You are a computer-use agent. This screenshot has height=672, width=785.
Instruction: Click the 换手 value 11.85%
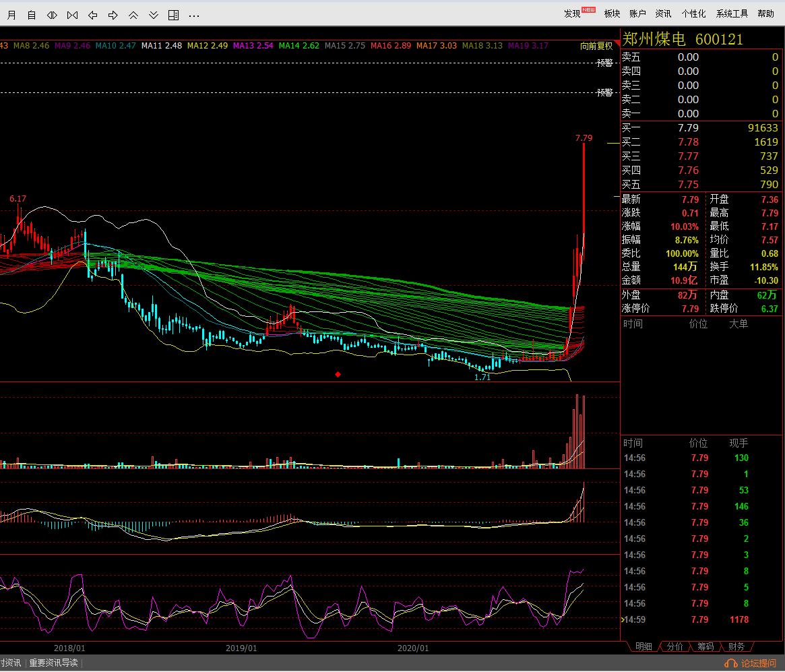tap(763, 268)
